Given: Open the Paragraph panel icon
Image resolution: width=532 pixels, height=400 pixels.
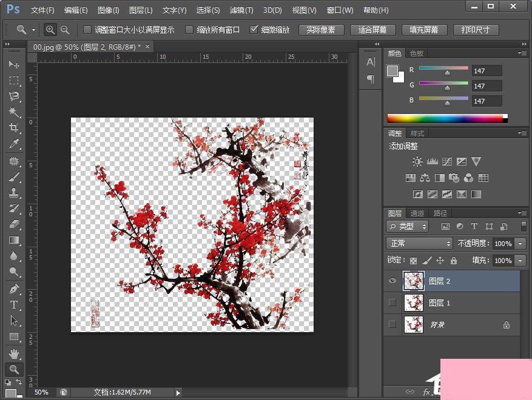Looking at the screenshot, I should click(x=371, y=79).
